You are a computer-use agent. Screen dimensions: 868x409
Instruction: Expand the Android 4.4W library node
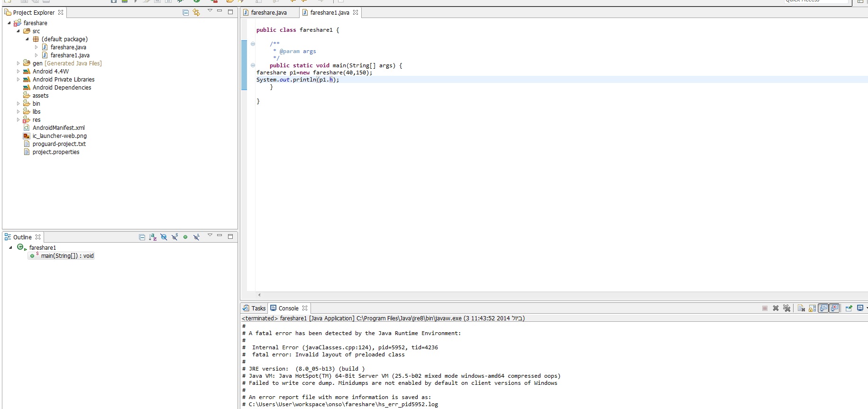pos(18,71)
